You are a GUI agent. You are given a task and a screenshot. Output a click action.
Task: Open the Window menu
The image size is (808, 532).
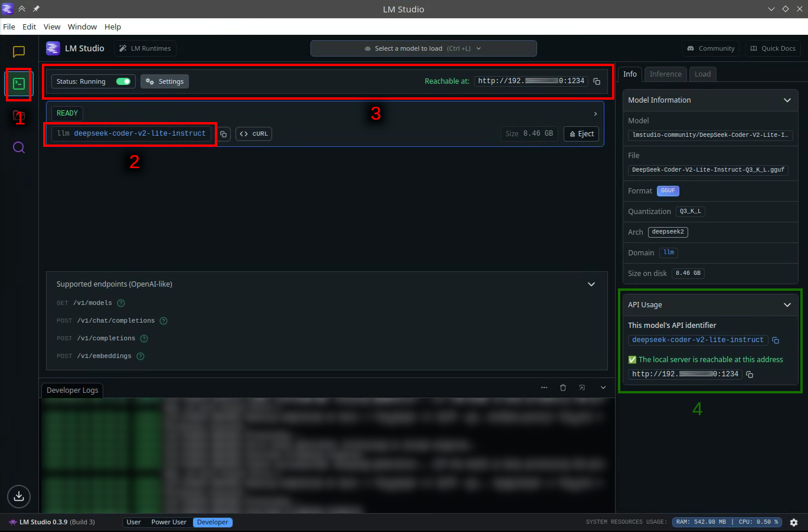coord(82,27)
